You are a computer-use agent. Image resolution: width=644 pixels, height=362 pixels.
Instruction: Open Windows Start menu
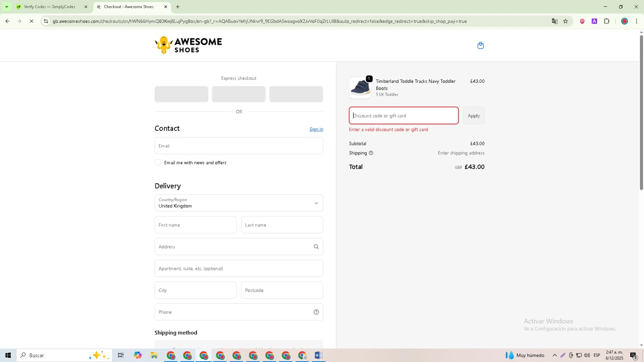[x=8, y=355]
